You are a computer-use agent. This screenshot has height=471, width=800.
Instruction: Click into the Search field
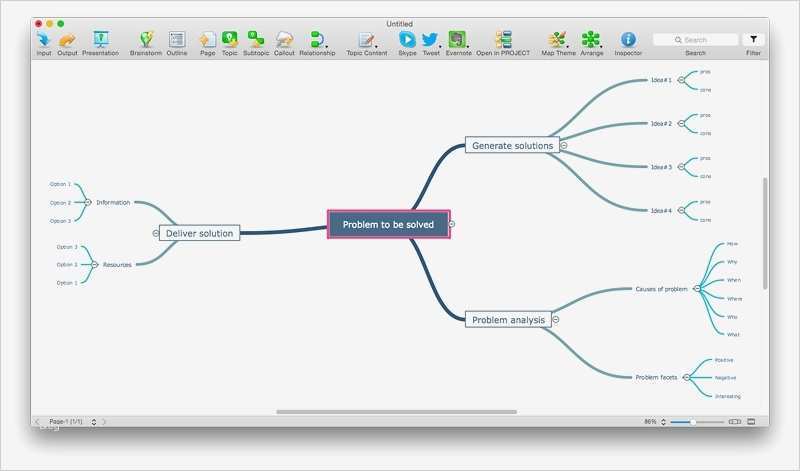(695, 40)
